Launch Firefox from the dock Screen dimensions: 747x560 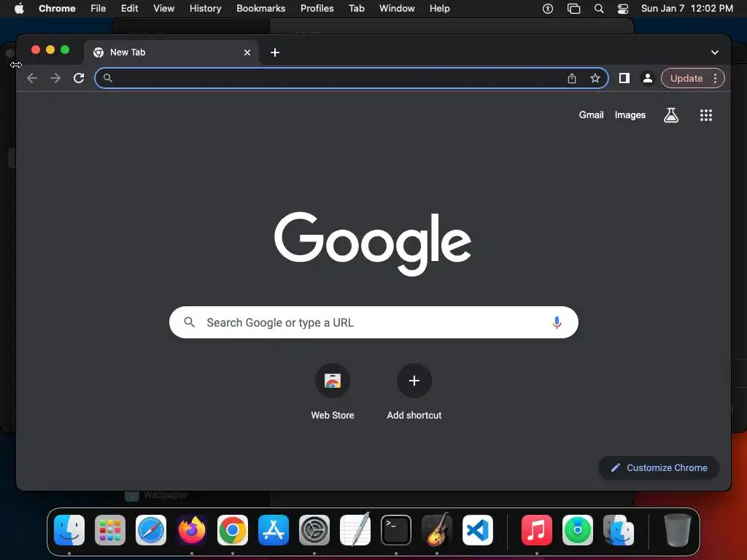(x=192, y=530)
